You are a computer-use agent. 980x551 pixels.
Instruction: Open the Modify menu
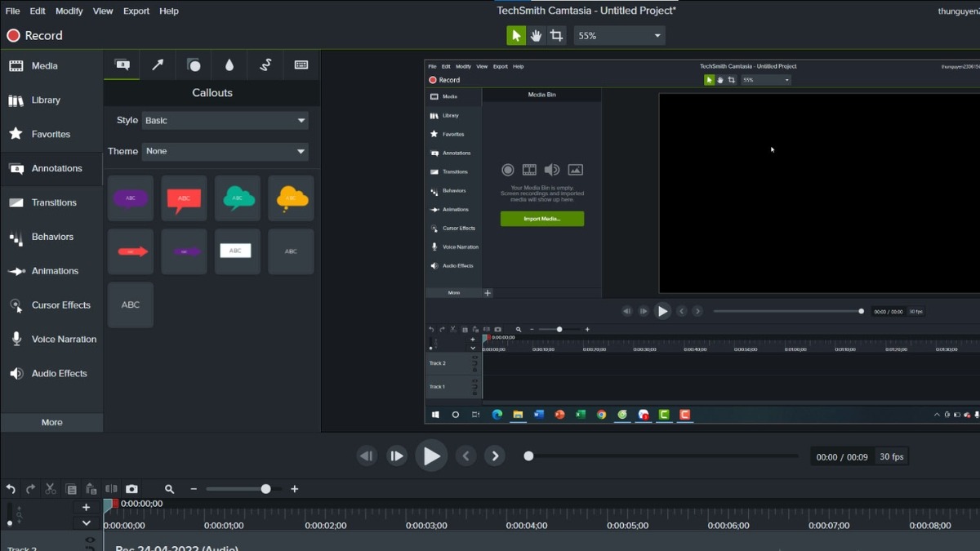click(69, 11)
